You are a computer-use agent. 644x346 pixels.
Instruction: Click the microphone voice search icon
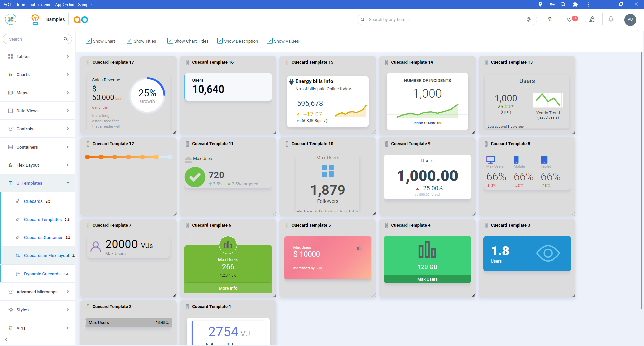pyautogui.click(x=528, y=20)
